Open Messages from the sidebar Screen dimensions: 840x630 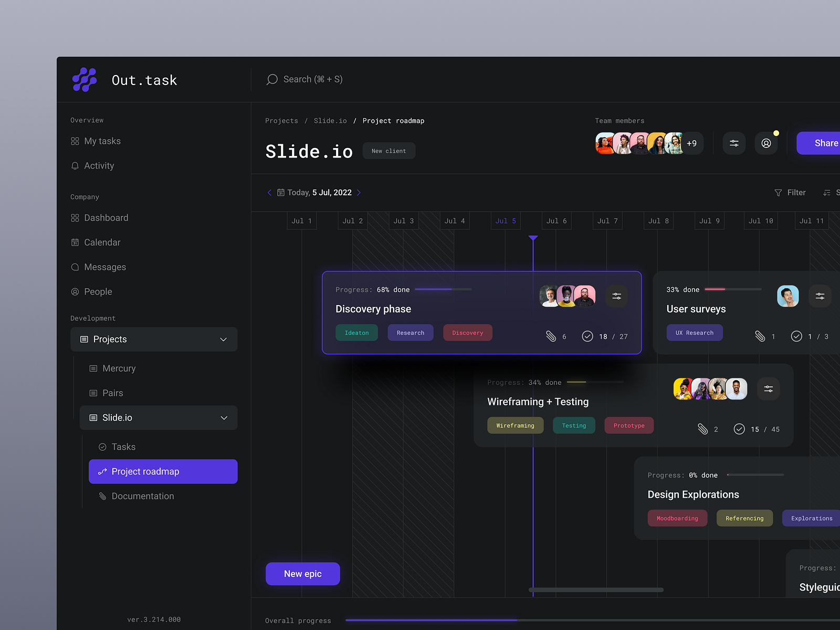point(105,267)
